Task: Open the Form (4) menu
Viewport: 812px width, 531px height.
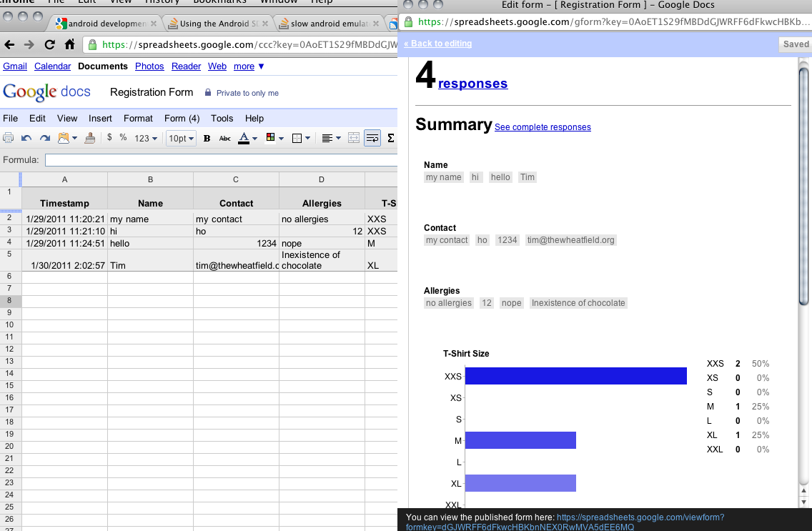Action: click(x=182, y=118)
